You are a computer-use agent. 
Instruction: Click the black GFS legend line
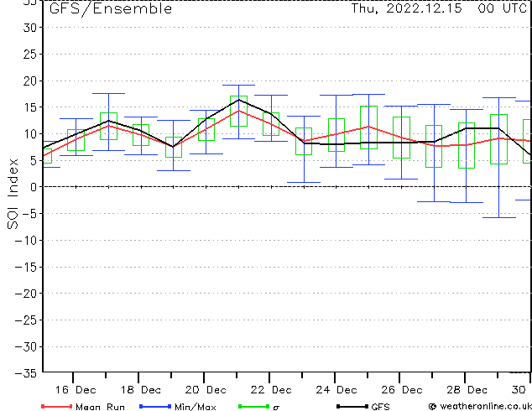(352, 406)
